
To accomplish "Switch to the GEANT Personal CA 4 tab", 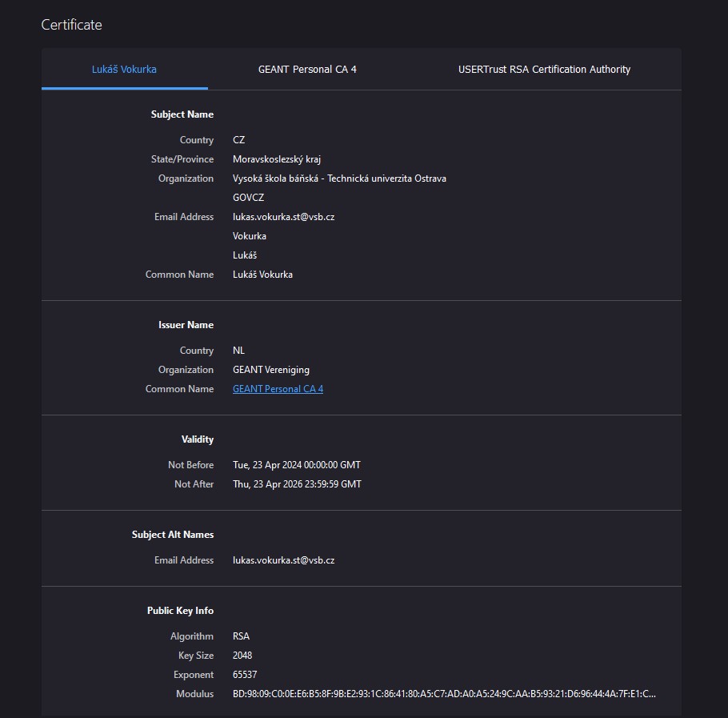I will (x=307, y=69).
